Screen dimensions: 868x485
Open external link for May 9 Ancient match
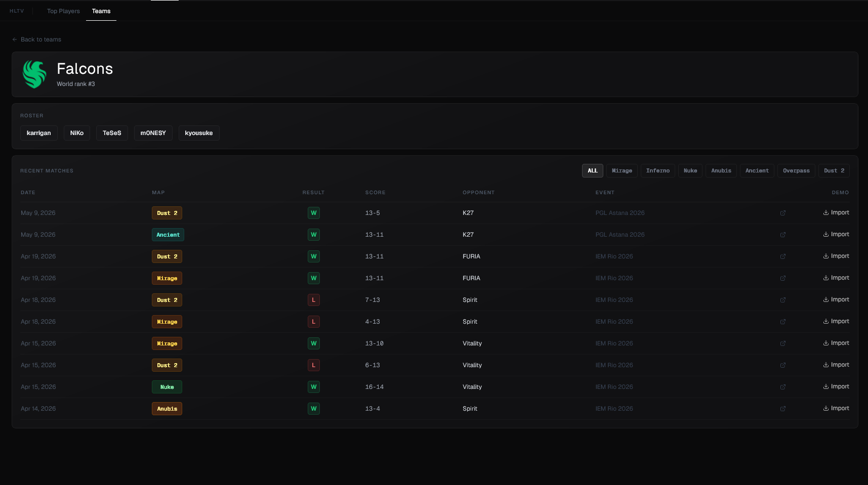tap(783, 235)
